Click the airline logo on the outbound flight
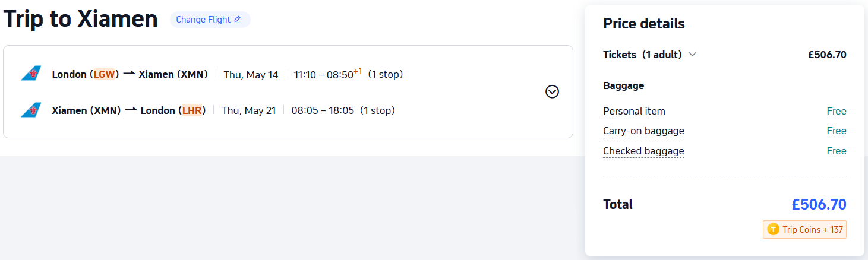Image resolution: width=868 pixels, height=260 pixels. pyautogui.click(x=31, y=74)
